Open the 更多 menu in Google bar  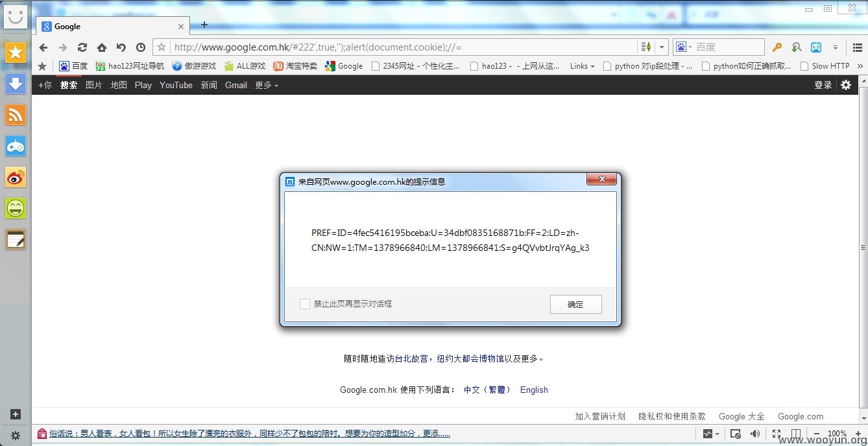tap(267, 85)
